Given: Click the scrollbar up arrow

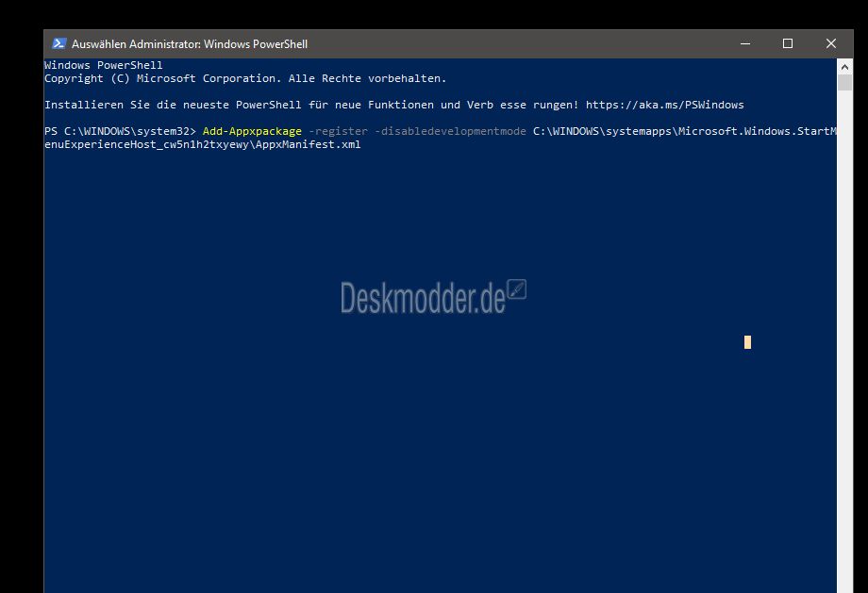Looking at the screenshot, I should 844,66.
